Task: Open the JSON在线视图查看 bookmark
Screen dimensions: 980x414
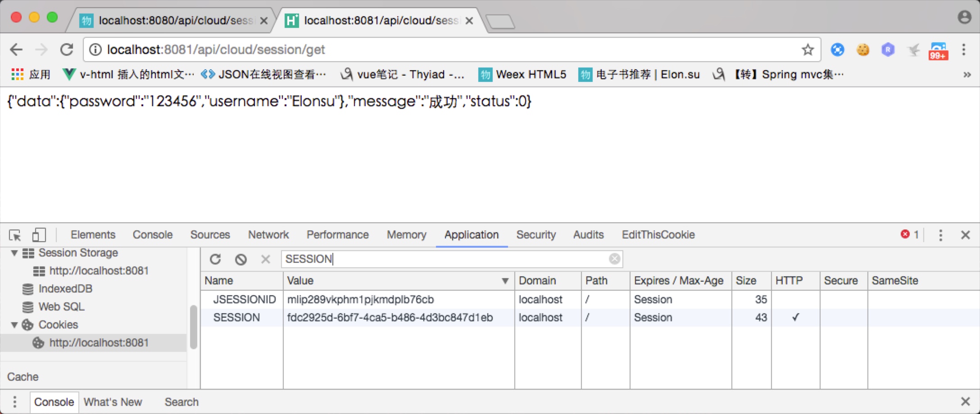Action: 263,74
